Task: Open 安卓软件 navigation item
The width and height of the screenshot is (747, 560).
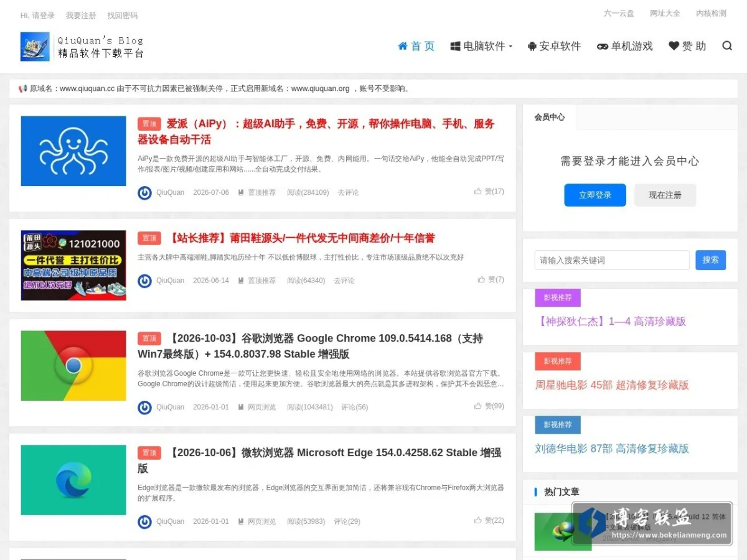Action: tap(554, 46)
